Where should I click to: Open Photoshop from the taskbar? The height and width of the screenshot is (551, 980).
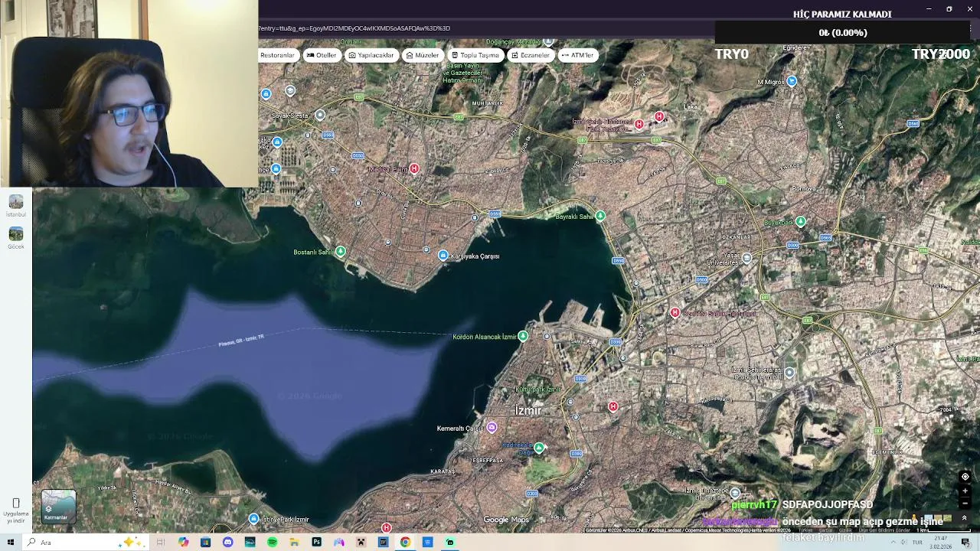point(316,542)
